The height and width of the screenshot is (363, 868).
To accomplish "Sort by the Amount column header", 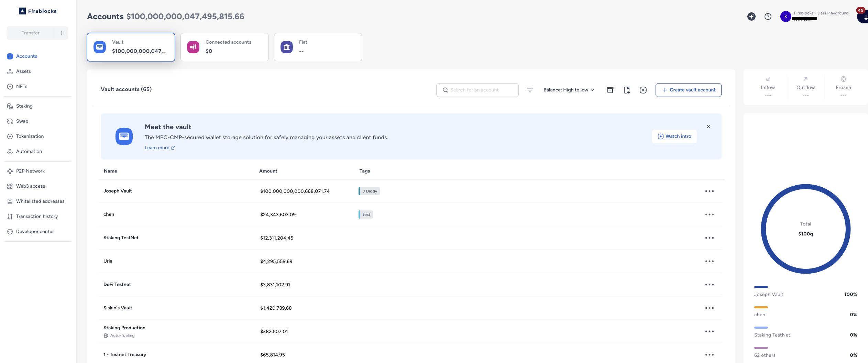I will pos(268,171).
